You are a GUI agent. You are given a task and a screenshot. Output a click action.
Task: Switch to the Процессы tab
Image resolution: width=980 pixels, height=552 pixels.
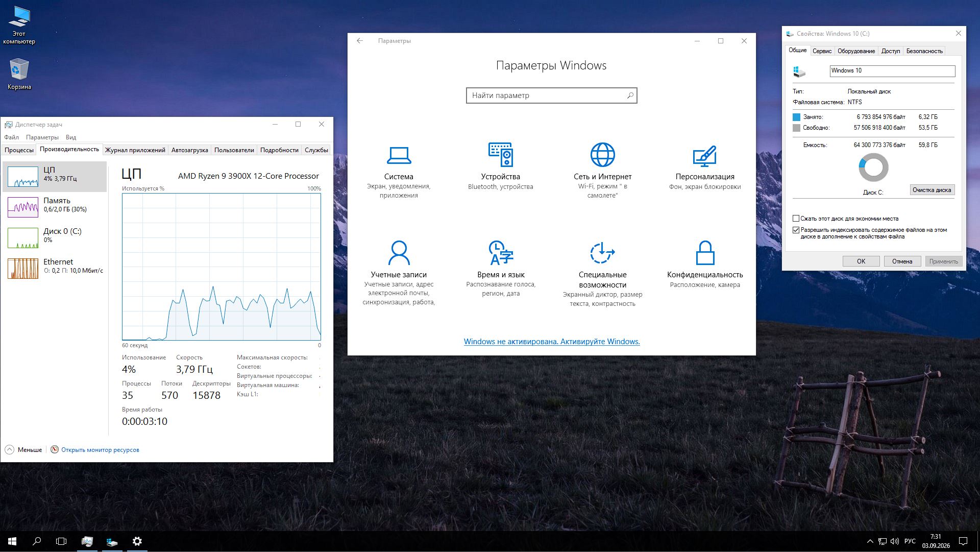click(x=19, y=150)
